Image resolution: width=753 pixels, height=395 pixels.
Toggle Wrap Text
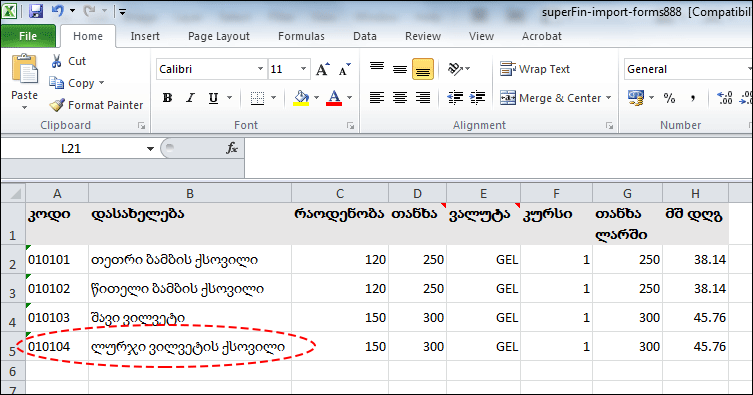click(534, 69)
